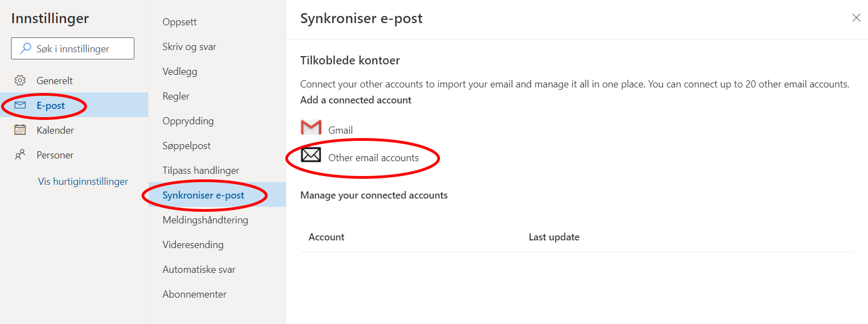This screenshot has width=868, height=324.
Task: Click the Kalender calendar icon
Action: point(20,130)
